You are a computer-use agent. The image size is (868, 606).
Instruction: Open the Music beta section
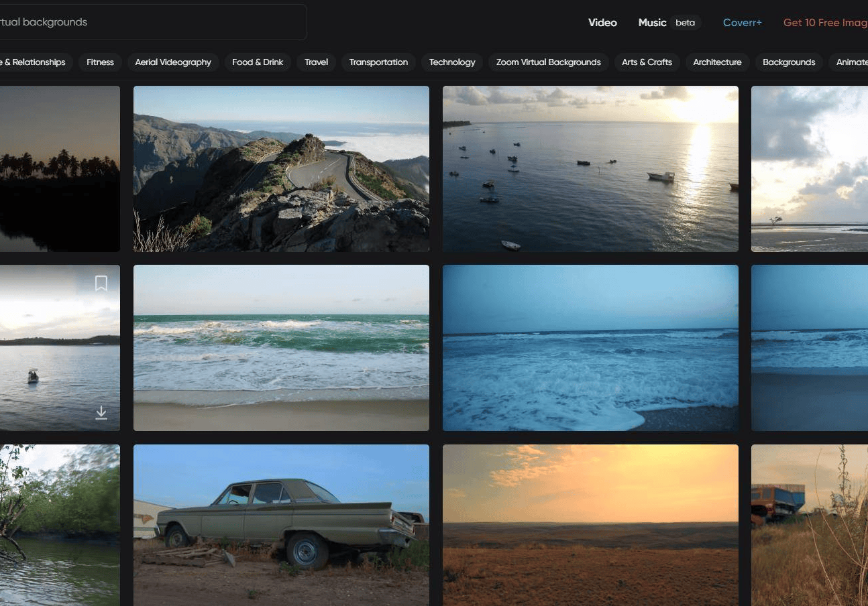669,23
